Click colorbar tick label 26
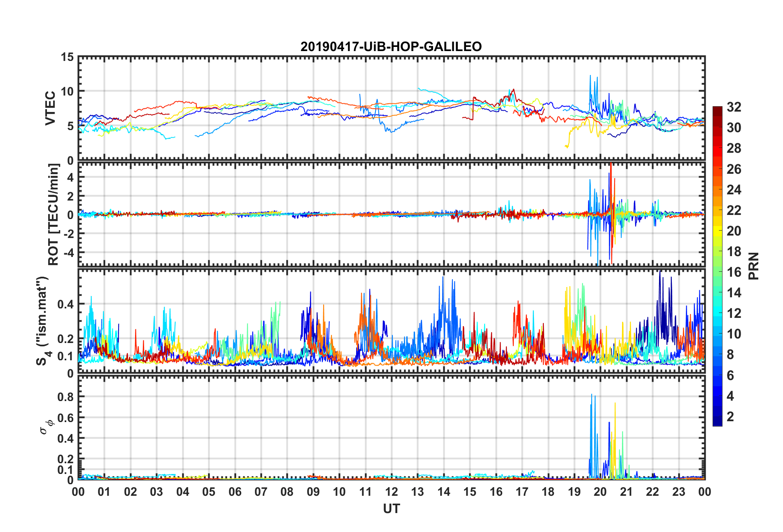 (734, 169)
